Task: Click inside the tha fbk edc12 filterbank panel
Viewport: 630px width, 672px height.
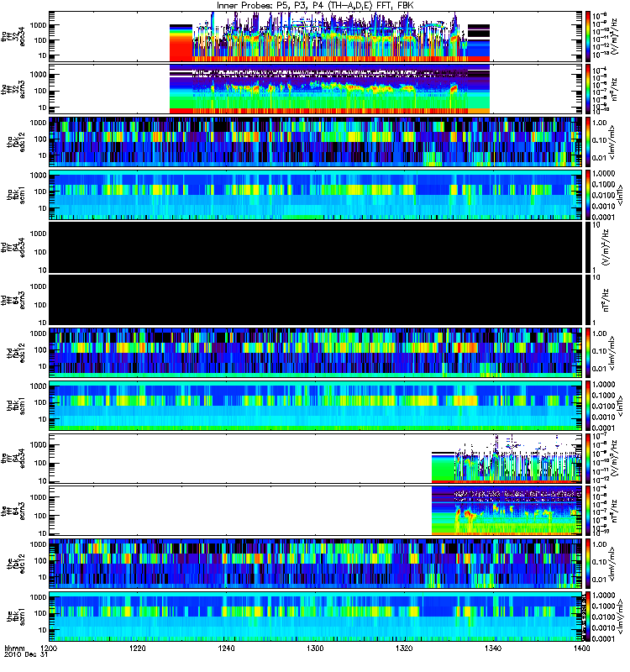Action: (316, 142)
